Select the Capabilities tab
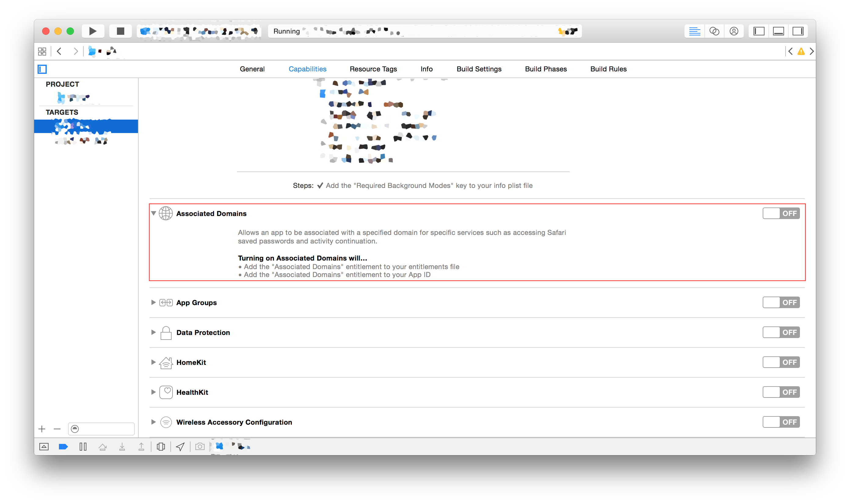 tap(307, 69)
